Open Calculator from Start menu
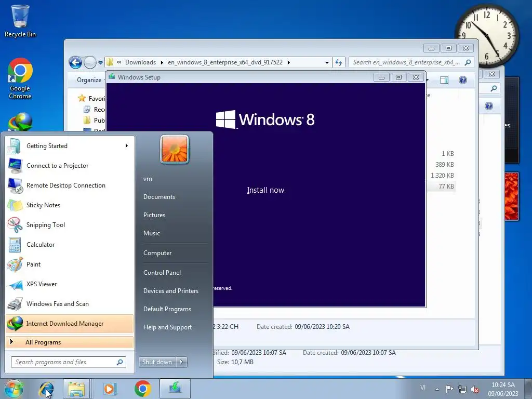 click(x=70, y=244)
